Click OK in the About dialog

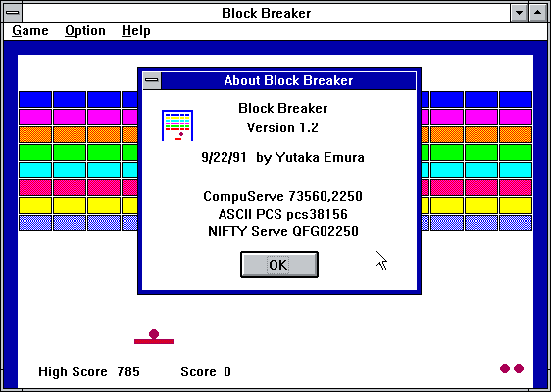click(279, 265)
